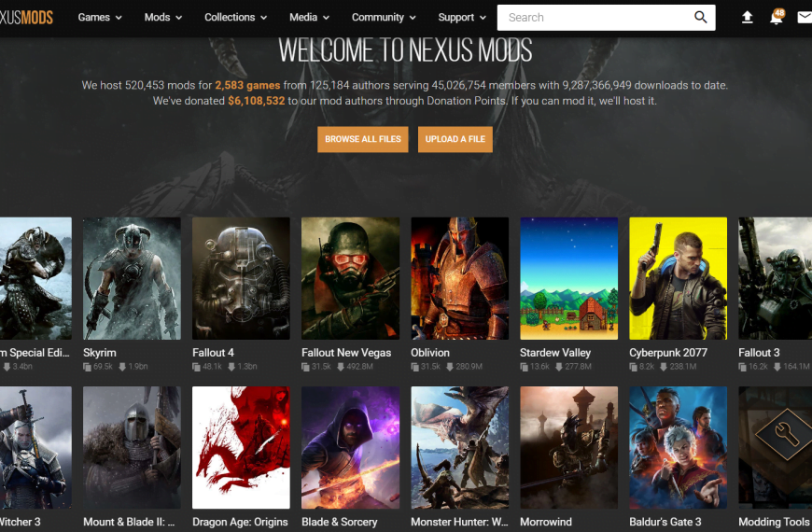Image resolution: width=812 pixels, height=532 pixels.
Task: Select the Morrowind cover art
Action: pyautogui.click(x=569, y=448)
